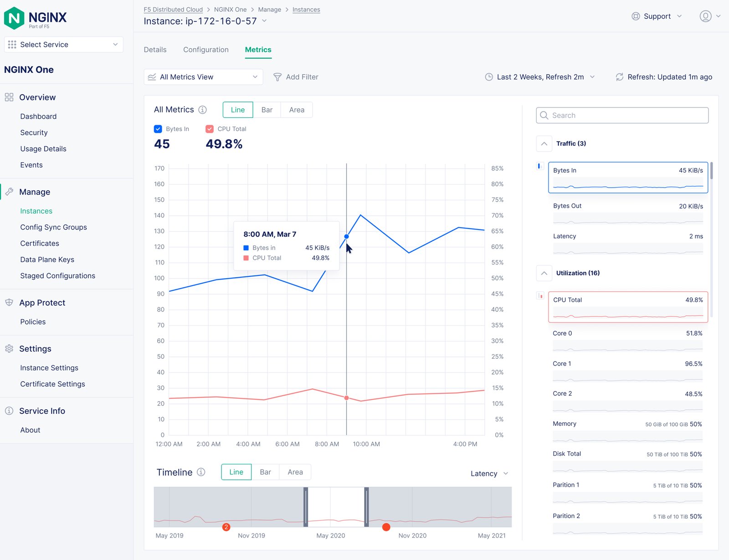This screenshot has height=560, width=729.
Task: Click the Timeline info icon
Action: [x=201, y=472]
